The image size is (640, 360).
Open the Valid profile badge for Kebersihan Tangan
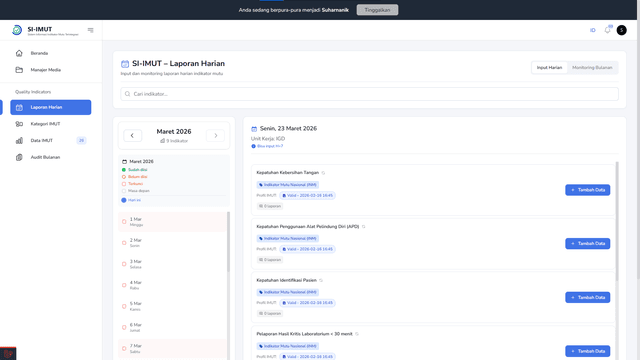[x=308, y=196]
